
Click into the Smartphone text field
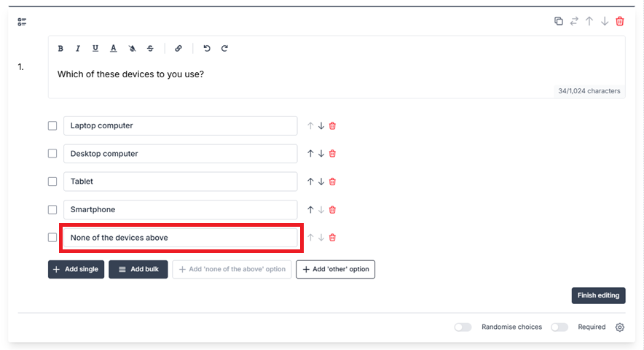[x=180, y=210]
